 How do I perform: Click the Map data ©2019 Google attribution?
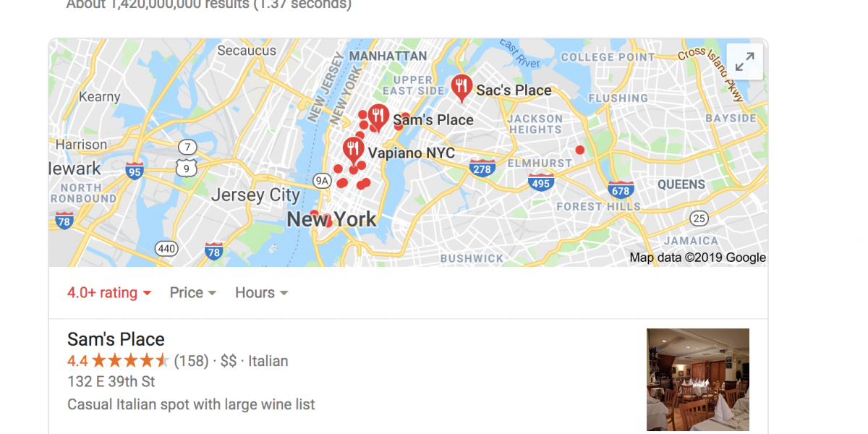point(697,258)
